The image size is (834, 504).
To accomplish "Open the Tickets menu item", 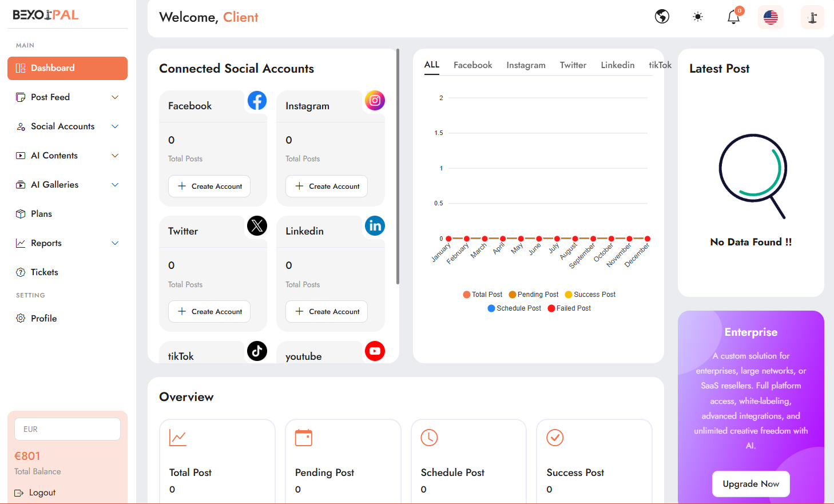I will tap(67, 272).
